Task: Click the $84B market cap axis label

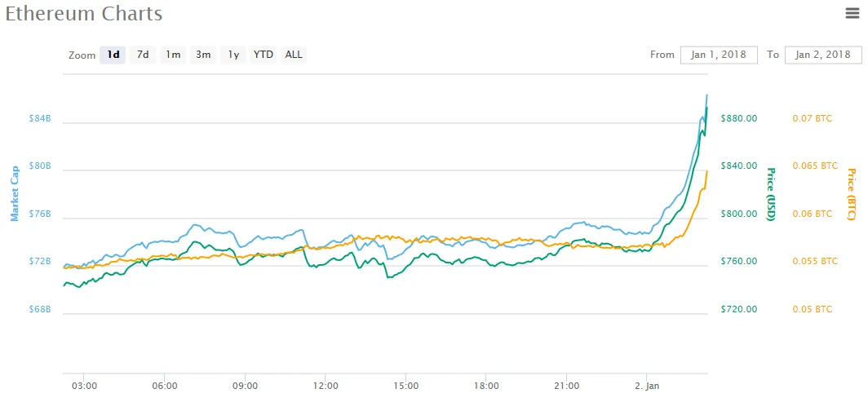Action: coord(40,118)
